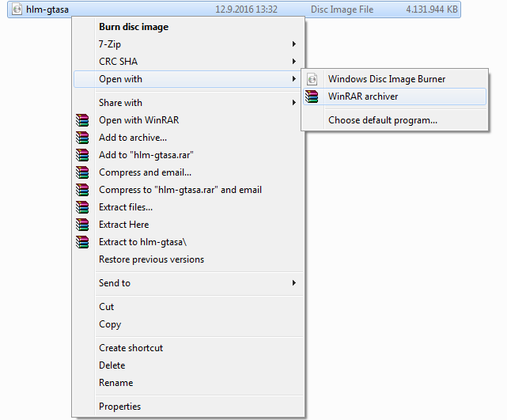Open Choose default program option
507x420 pixels.
click(x=383, y=120)
